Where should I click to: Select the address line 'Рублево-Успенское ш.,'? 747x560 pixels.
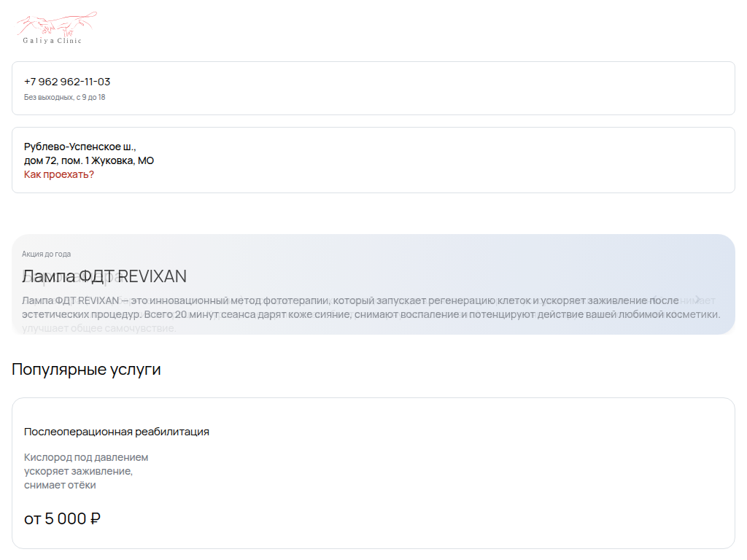[x=80, y=147]
